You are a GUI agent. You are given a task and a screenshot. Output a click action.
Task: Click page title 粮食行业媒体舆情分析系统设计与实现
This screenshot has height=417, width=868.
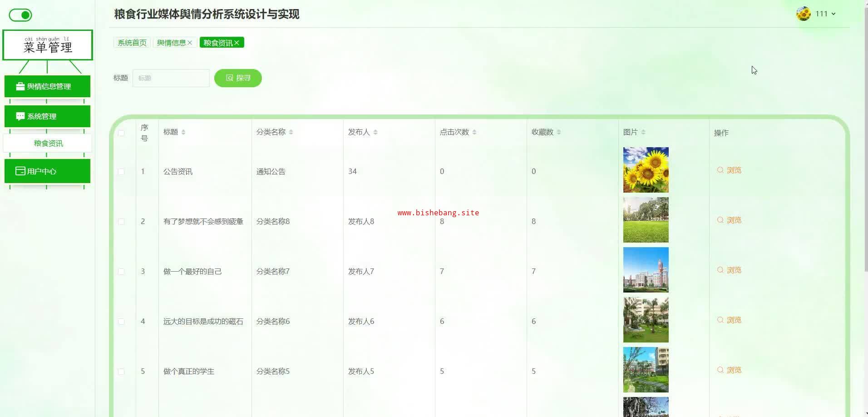point(207,14)
